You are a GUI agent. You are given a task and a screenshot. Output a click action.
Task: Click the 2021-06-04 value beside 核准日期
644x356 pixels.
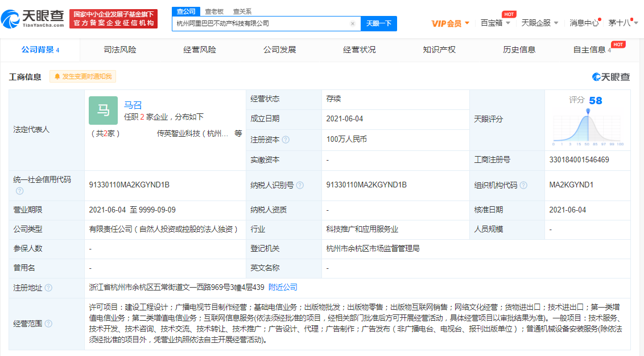(568, 210)
